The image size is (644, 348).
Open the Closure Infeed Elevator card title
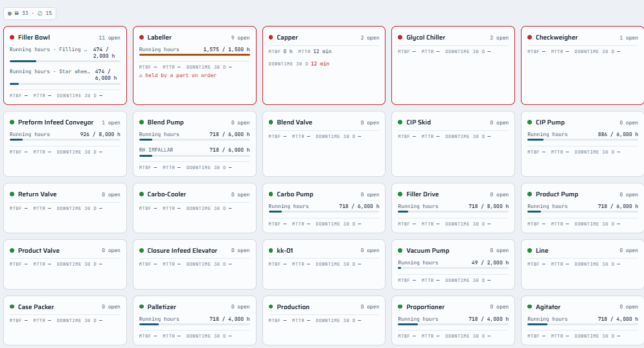182,251
